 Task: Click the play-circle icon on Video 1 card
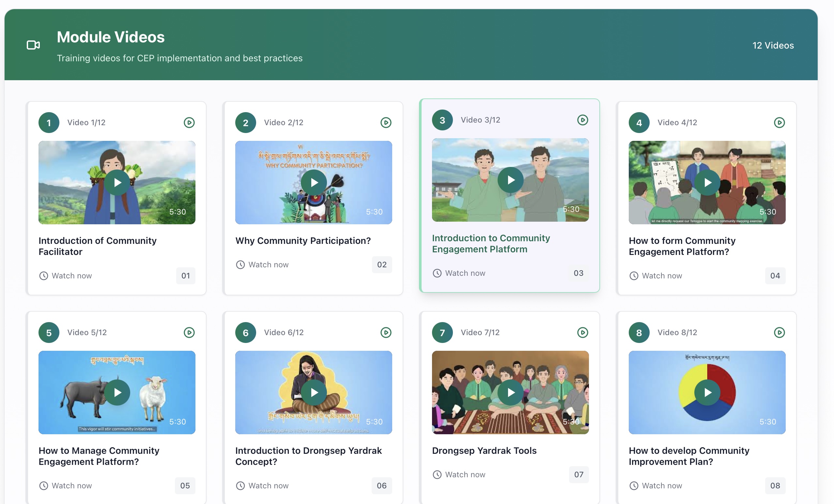click(189, 123)
